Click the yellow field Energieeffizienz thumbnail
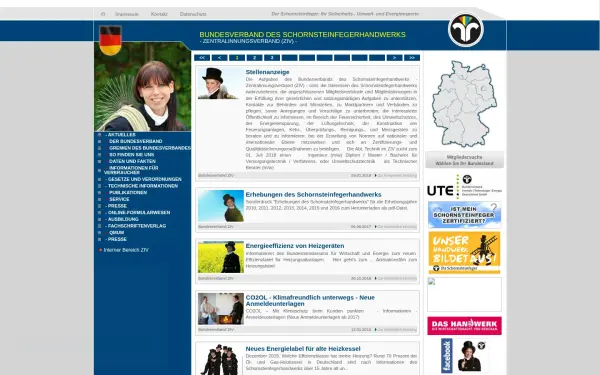600x375 pixels. tap(221, 257)
